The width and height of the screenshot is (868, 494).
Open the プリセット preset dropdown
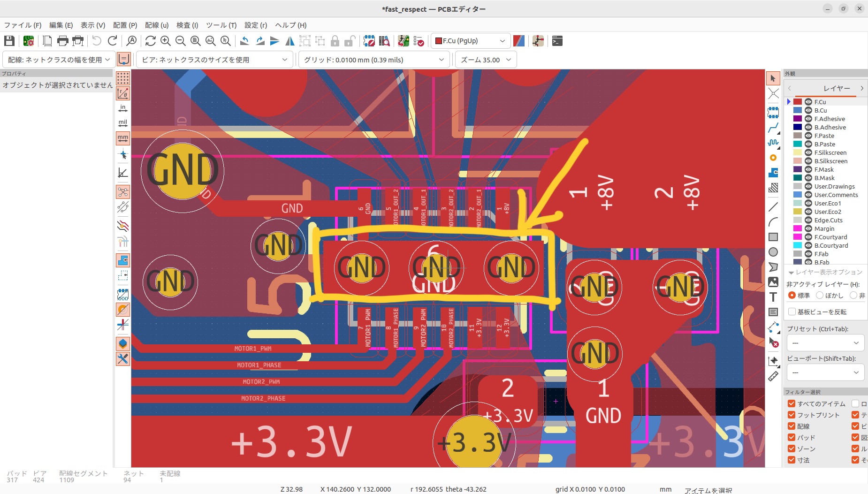pos(825,343)
